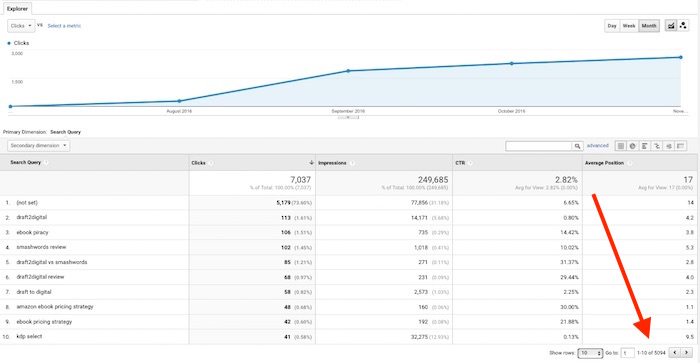
Task: Click the average CTR value 2.82%
Action: click(566, 179)
